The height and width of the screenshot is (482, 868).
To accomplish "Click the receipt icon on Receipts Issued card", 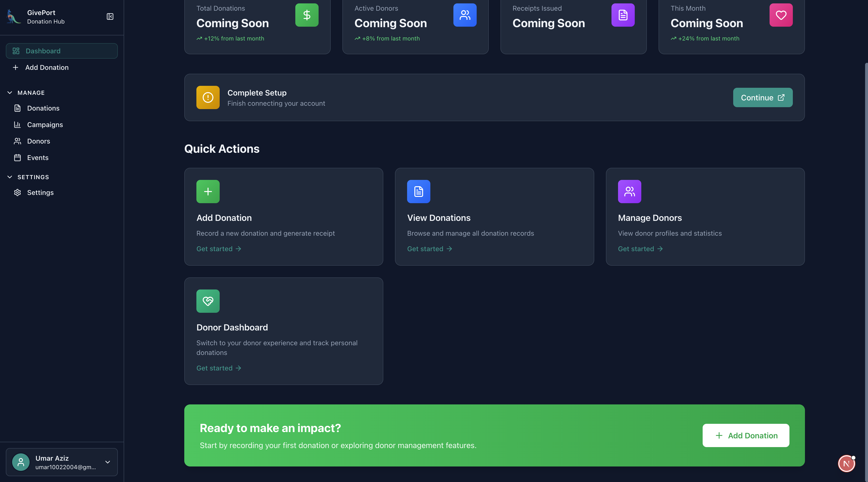I will (623, 15).
